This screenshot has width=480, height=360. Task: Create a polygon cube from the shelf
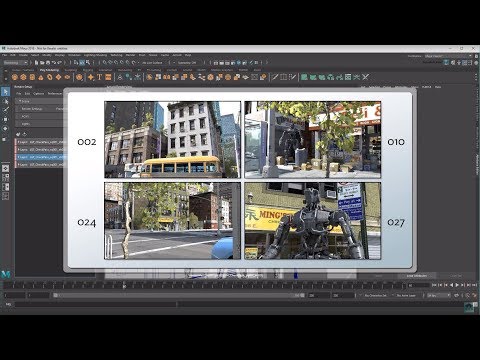[23, 77]
